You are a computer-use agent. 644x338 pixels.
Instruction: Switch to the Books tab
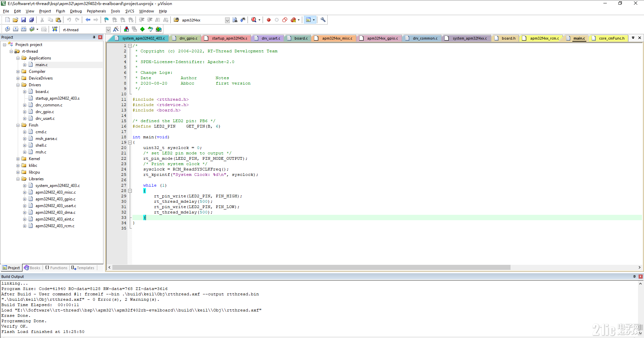(32, 268)
